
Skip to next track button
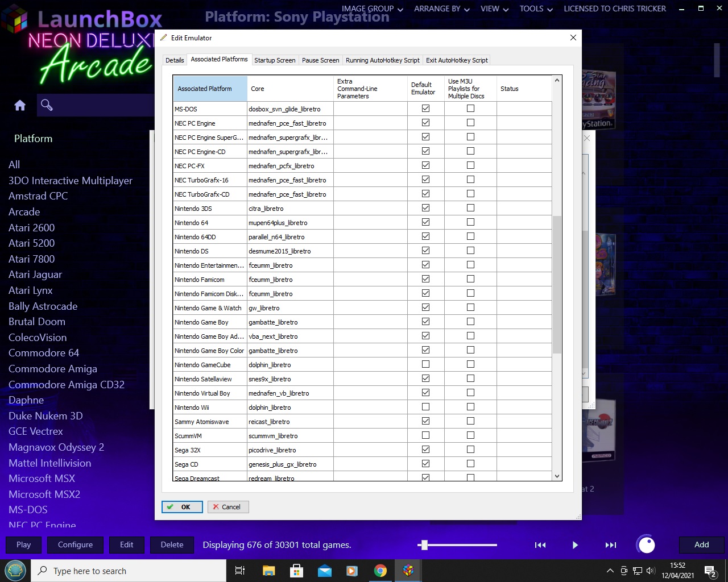coord(611,545)
